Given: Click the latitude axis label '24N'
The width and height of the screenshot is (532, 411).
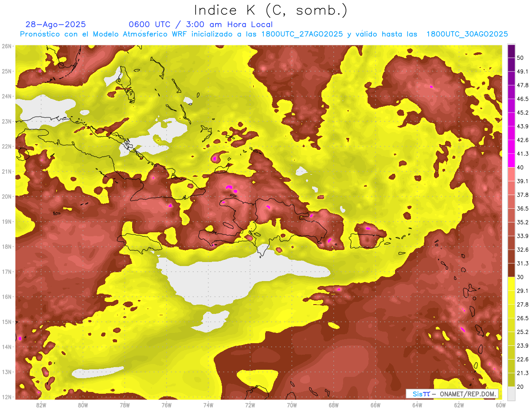Looking at the screenshot, I should click(x=7, y=96).
